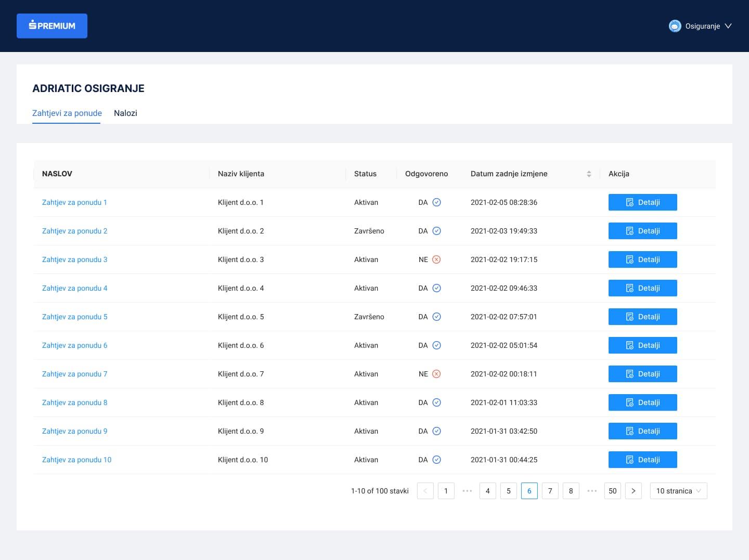Click document icon on Klijent d.o.o. 8 Detalji button
This screenshot has width=749, height=560.
pyautogui.click(x=630, y=402)
